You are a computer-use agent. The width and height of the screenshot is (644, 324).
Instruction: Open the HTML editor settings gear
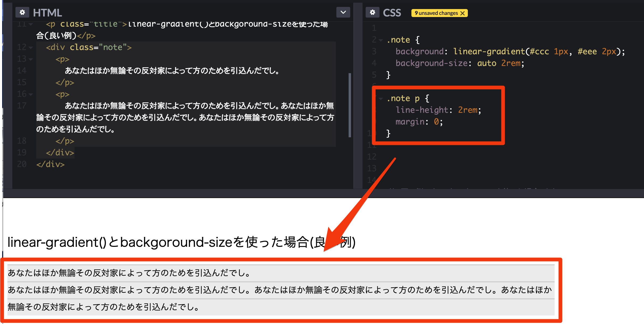(22, 13)
